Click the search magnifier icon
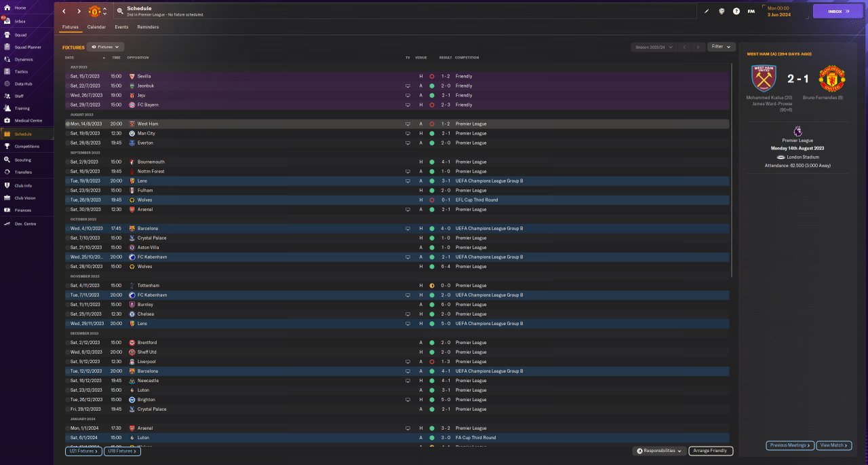This screenshot has width=868, height=465. [120, 12]
